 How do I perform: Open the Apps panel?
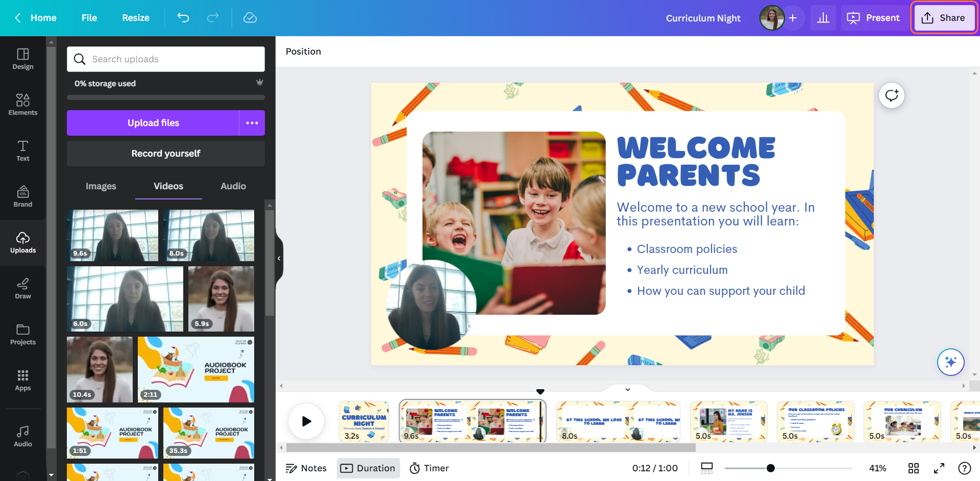[x=23, y=381]
